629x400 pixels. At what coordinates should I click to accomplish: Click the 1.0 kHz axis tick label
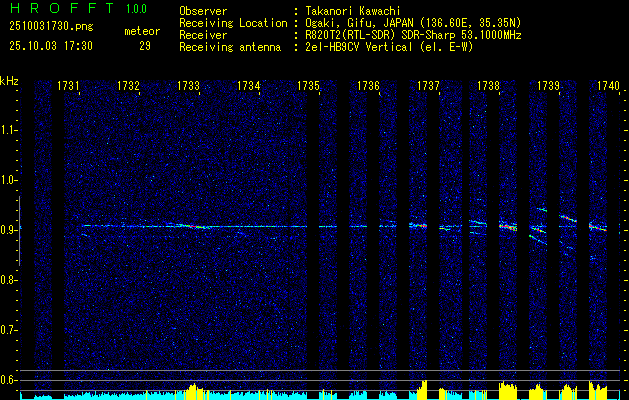coord(9,180)
